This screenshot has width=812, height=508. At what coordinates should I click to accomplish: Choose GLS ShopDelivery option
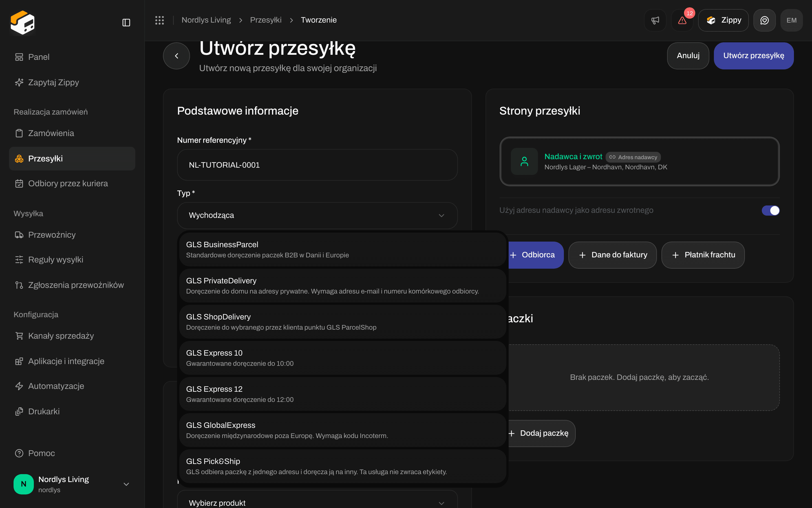(343, 322)
